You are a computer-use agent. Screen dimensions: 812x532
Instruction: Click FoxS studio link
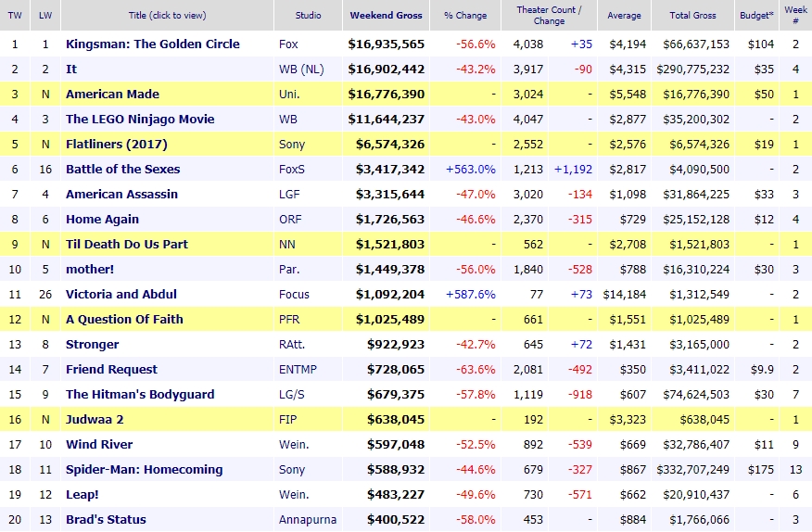292,170
